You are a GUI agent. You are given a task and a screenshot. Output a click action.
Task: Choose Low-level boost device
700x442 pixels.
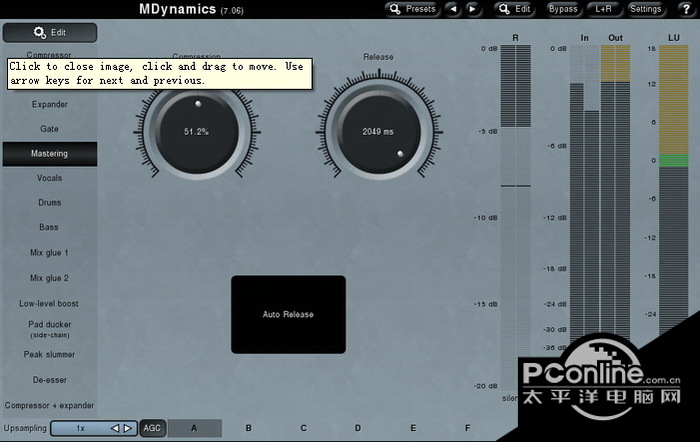(x=50, y=303)
